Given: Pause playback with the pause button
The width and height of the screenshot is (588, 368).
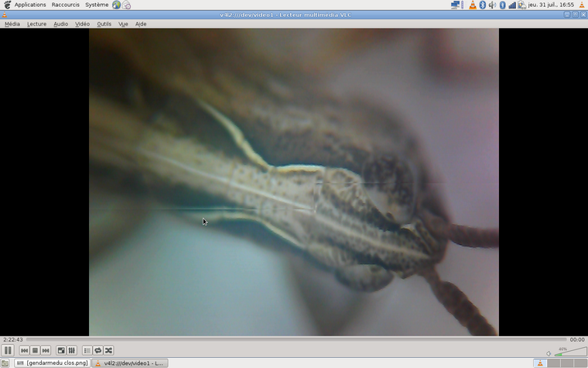Looking at the screenshot, I should 8,350.
